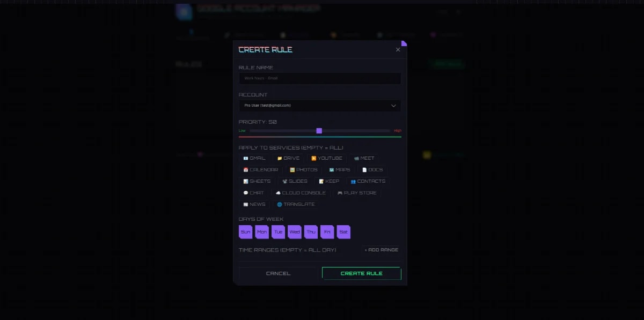Toggle the Sun day button
Viewport: 644px width, 320px height.
(245, 232)
